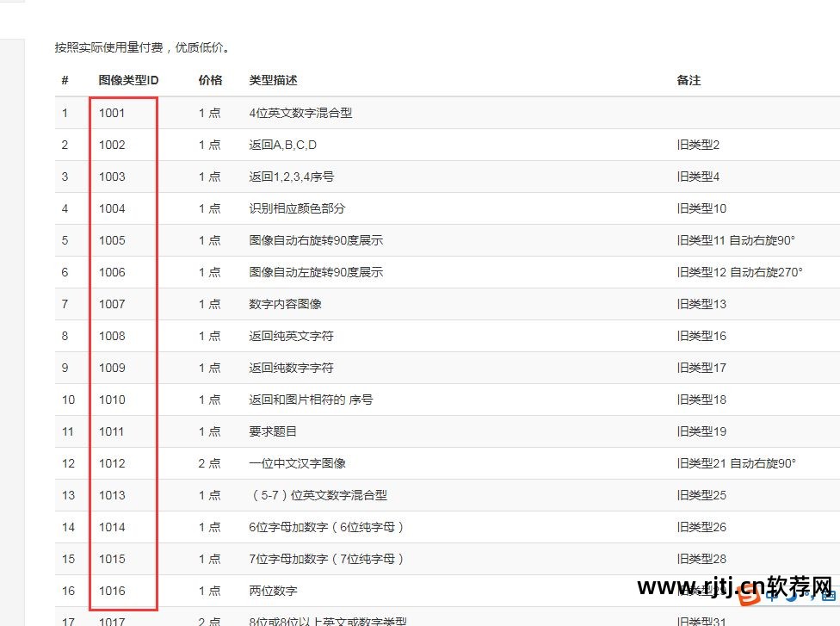Click the 旧类型2 remark text
Image resolution: width=840 pixels, height=626 pixels.
699,145
